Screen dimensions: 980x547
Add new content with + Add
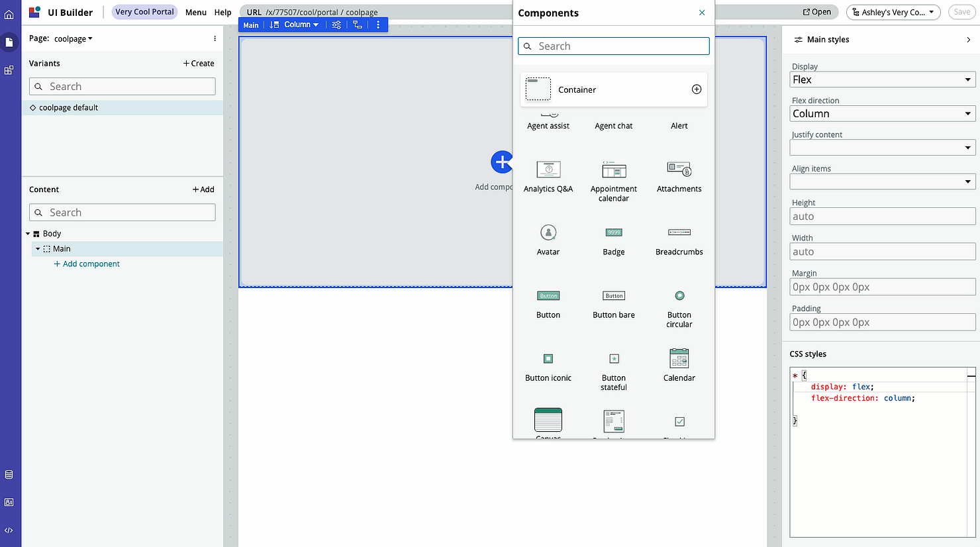[203, 189]
